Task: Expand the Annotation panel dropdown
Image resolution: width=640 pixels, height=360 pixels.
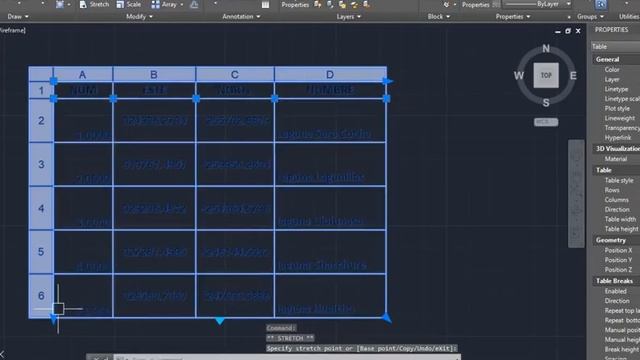Action: [x=241, y=17]
